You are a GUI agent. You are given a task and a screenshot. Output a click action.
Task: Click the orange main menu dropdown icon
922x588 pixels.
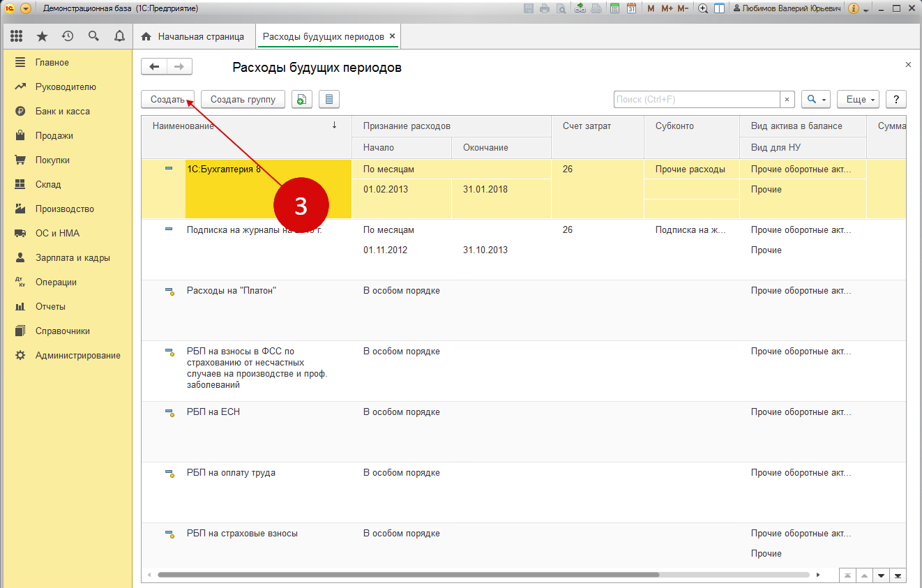[26, 8]
